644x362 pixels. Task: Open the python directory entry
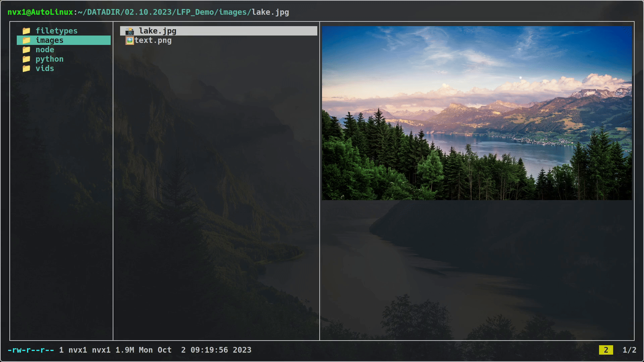[49, 59]
